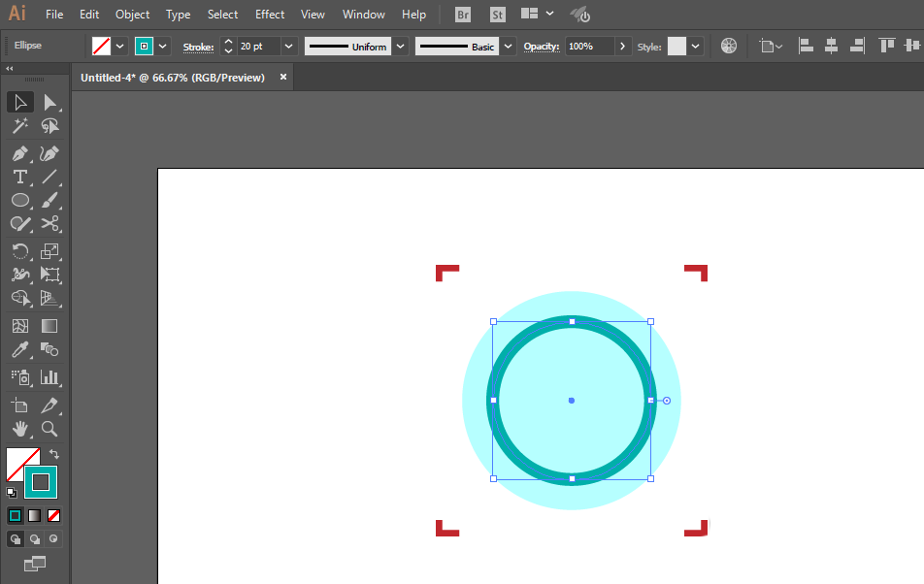924x584 pixels.
Task: Open the Effect menu
Action: click(270, 15)
